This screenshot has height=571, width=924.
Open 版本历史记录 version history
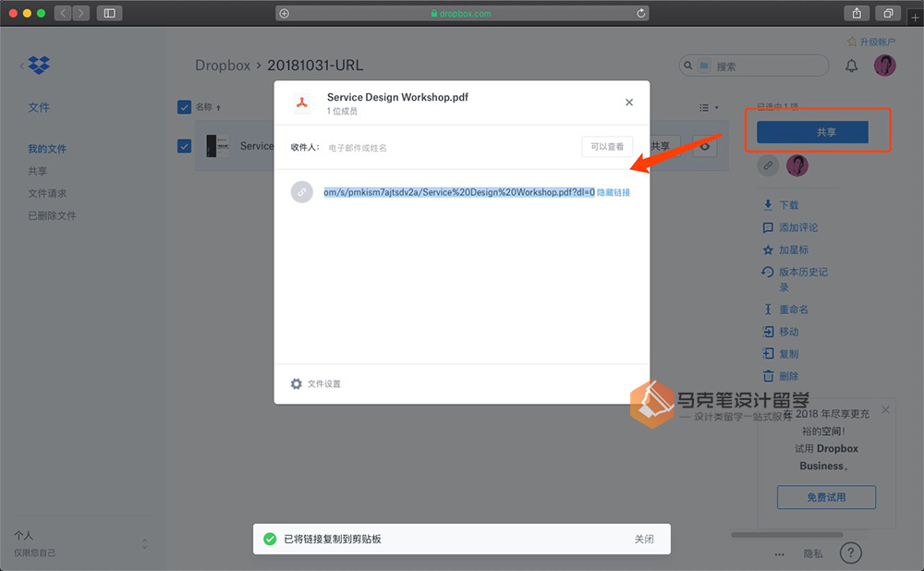click(x=795, y=279)
